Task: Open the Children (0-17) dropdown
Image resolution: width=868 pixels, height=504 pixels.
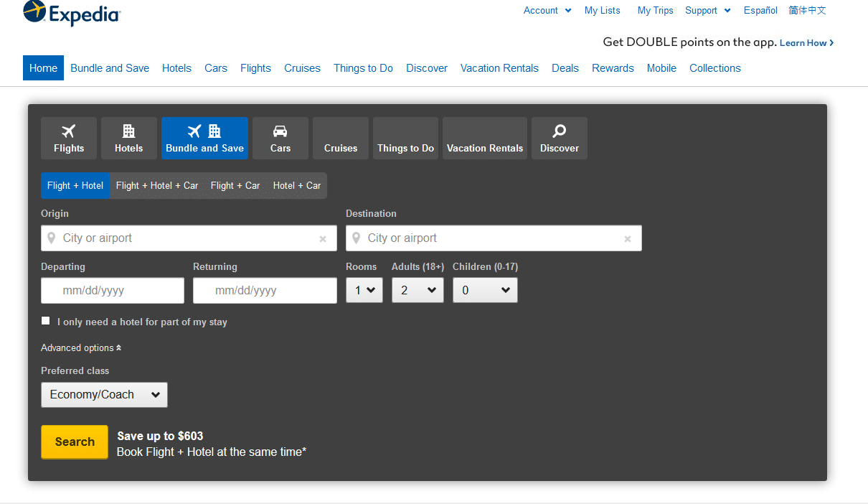Action: pyautogui.click(x=485, y=290)
